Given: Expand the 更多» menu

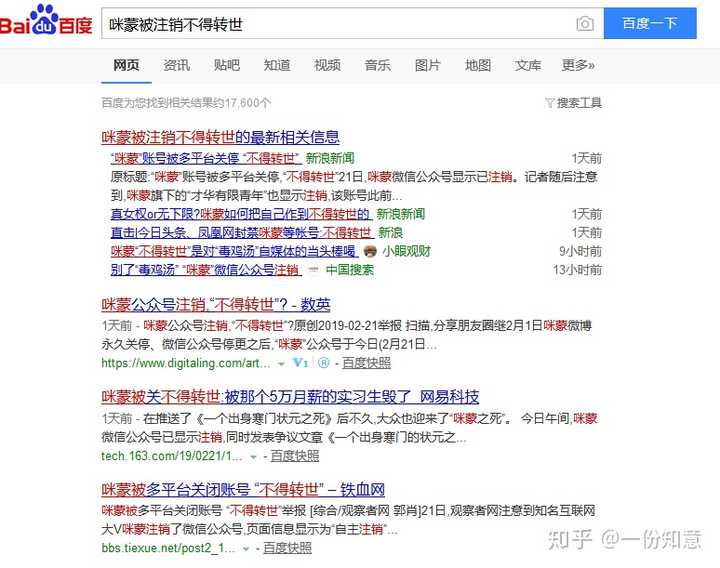Looking at the screenshot, I should (x=578, y=65).
